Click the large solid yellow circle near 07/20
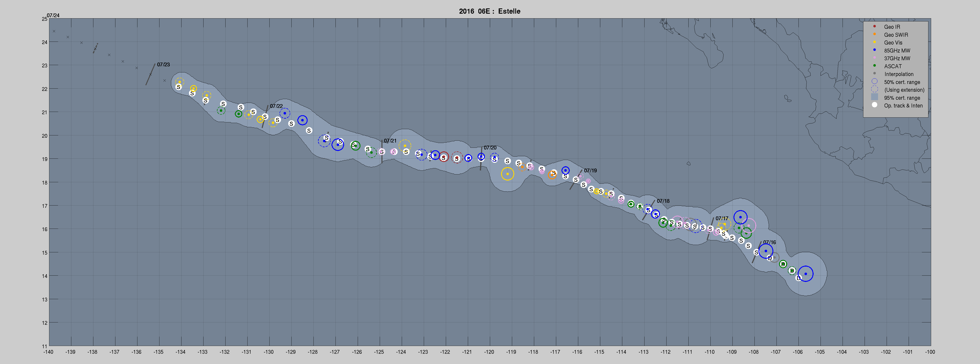The image size is (980, 364). coord(507,174)
